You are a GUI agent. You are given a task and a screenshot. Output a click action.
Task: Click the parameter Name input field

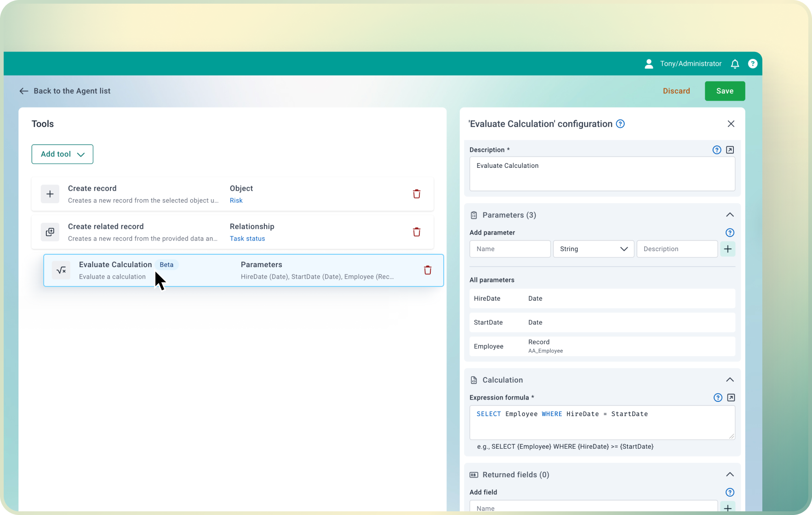(509, 249)
